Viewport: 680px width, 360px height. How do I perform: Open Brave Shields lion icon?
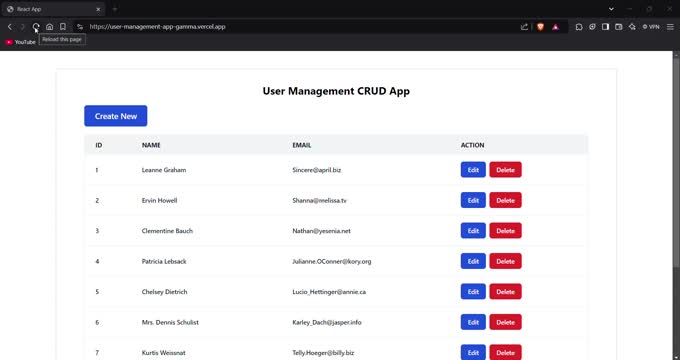pos(540,27)
